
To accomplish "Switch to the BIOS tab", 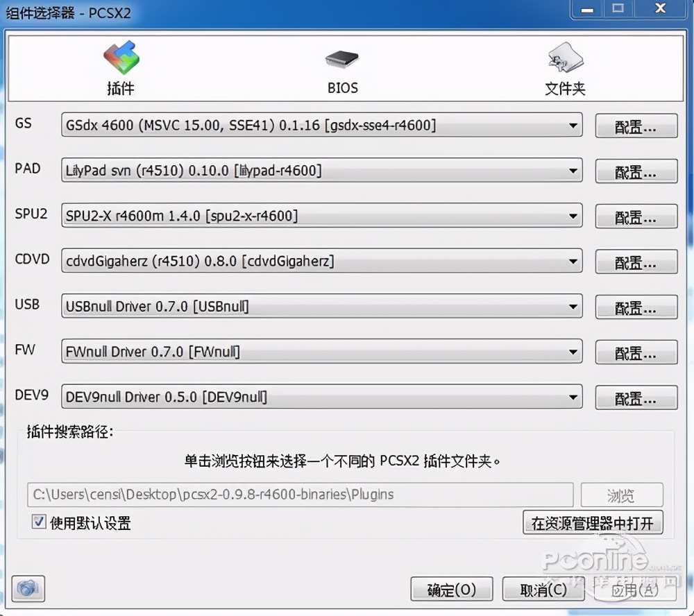I will click(x=341, y=69).
